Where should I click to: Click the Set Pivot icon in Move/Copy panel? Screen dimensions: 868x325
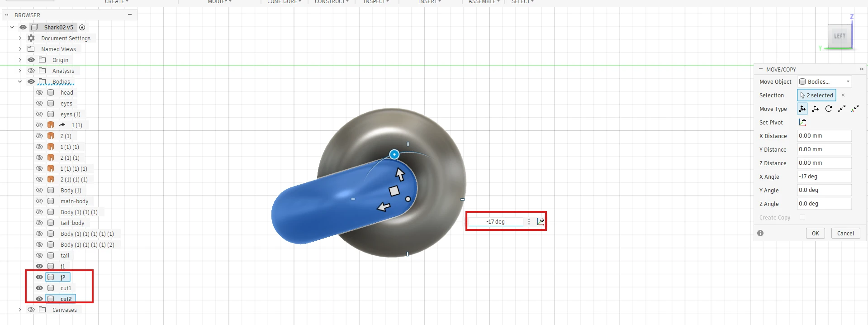pyautogui.click(x=802, y=122)
